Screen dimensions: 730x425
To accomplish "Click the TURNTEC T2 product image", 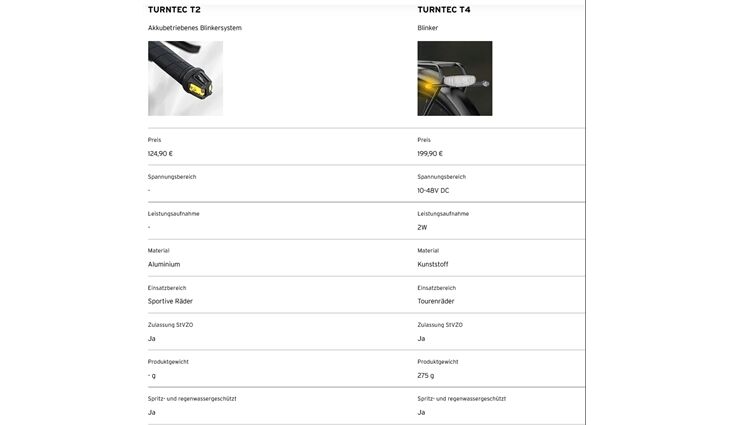I will (185, 78).
